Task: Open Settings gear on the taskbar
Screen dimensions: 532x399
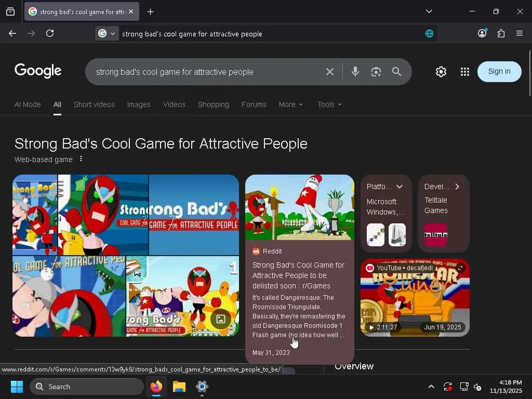Action: coord(202,387)
